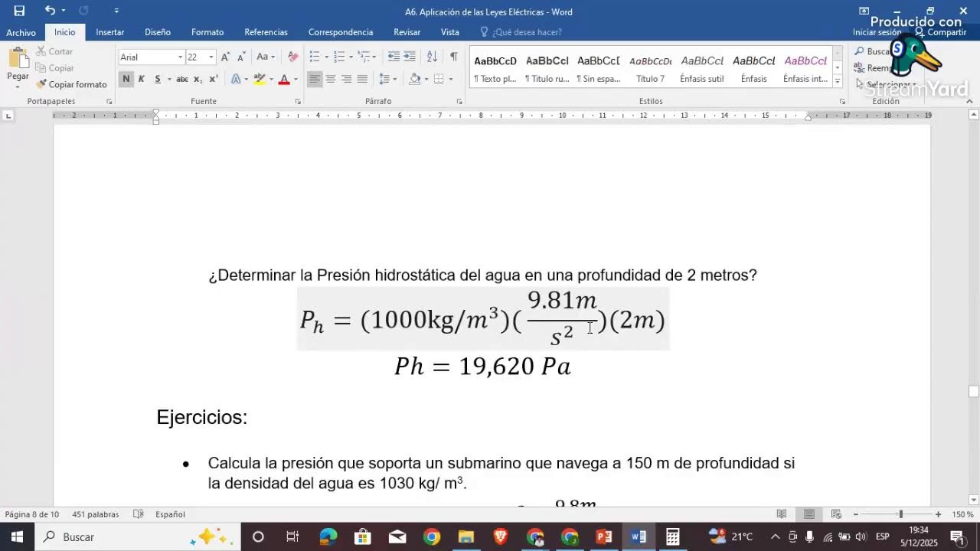Viewport: 980px width, 551px height.
Task: Toggle show paragraph marks ¶
Action: tap(454, 57)
